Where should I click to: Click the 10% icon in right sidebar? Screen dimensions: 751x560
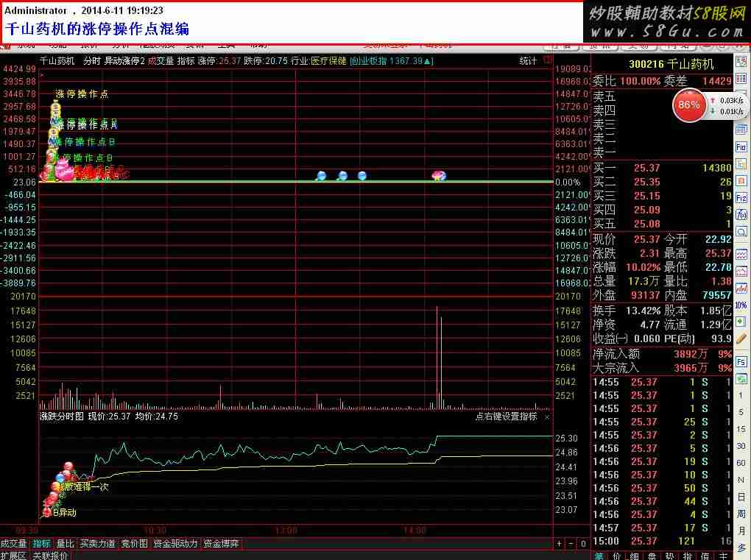(741, 305)
